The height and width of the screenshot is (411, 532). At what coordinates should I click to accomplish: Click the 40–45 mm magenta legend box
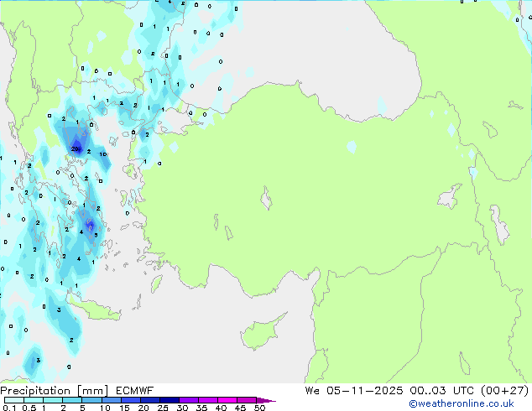[x=227, y=400]
